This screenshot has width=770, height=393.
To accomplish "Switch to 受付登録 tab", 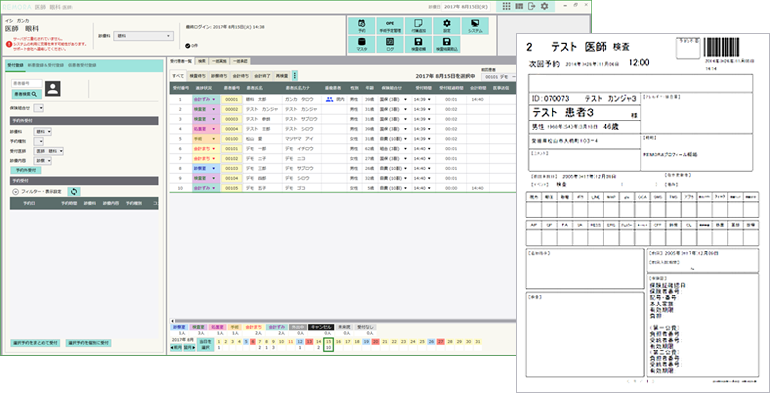I will (x=16, y=65).
